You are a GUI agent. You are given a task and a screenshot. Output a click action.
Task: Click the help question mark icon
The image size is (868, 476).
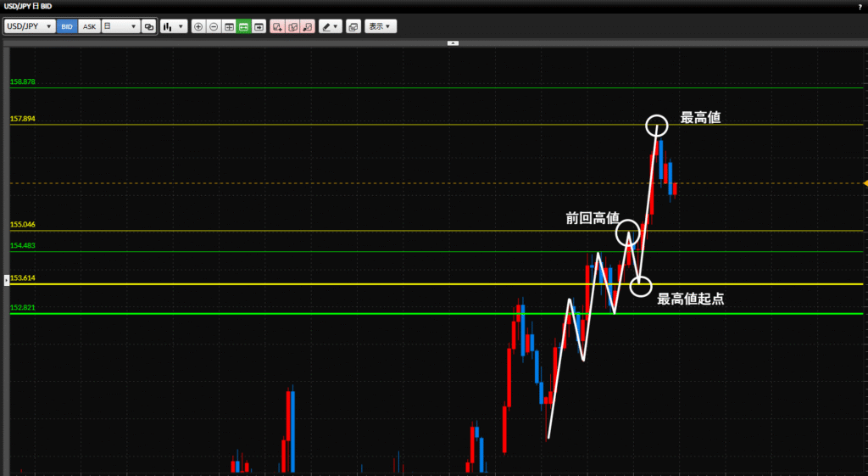tap(860, 7)
